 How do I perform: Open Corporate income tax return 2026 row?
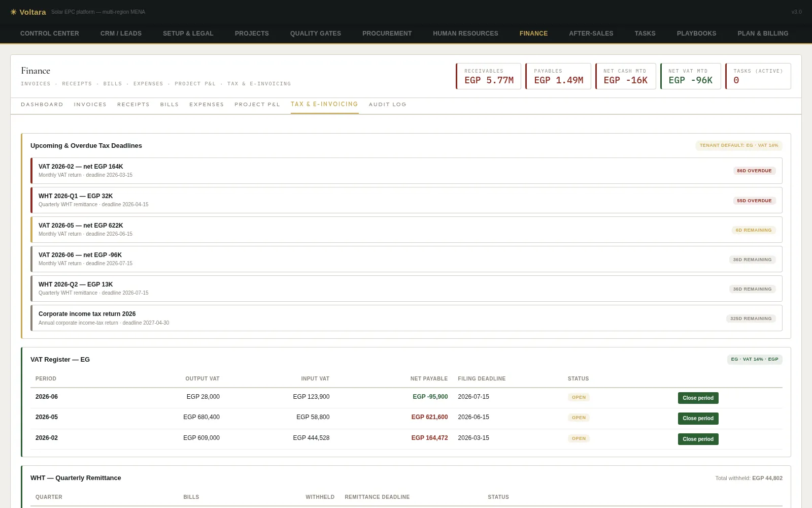click(407, 318)
